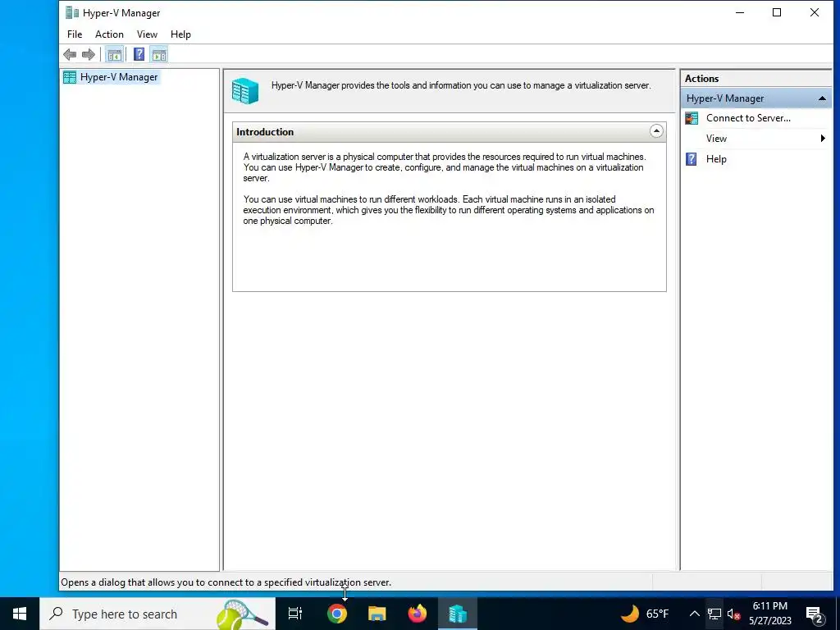Open the weather widget showing 65°F
This screenshot has width=840, height=630.
click(x=645, y=614)
